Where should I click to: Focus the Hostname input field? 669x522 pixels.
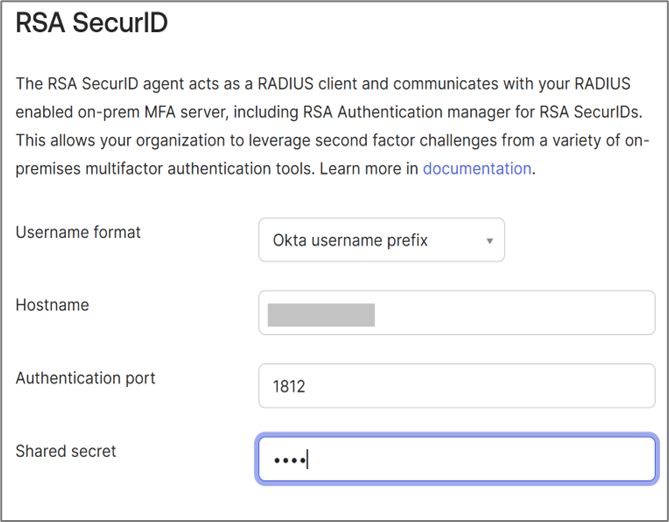point(456,315)
